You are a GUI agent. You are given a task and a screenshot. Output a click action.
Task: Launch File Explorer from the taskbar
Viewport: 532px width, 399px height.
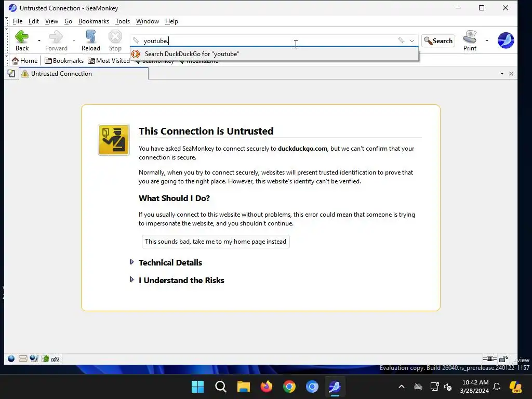pyautogui.click(x=243, y=387)
